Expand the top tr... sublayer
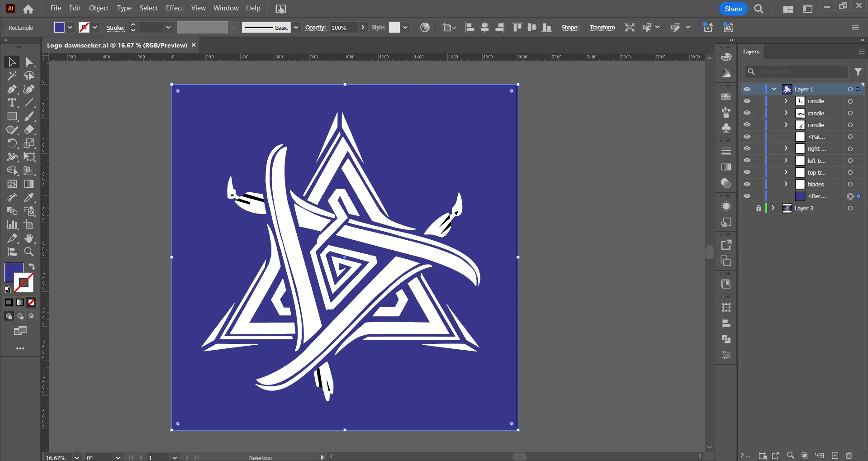The image size is (868, 461). (786, 172)
